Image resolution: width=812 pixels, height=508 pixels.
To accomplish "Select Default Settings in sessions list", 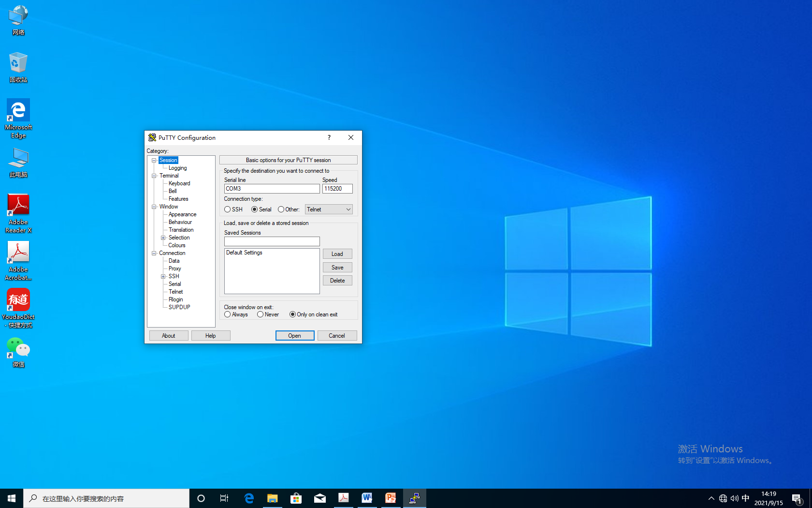I will point(244,253).
